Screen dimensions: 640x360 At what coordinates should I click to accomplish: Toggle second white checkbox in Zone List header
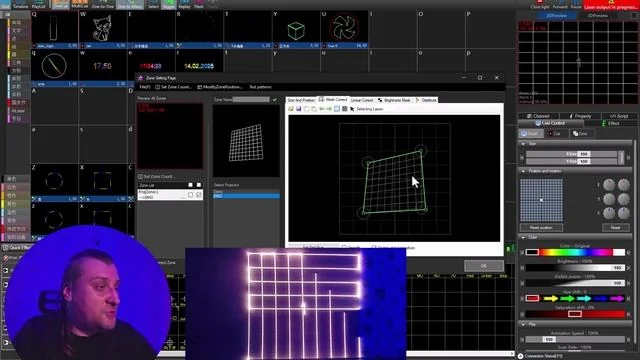click(x=199, y=185)
